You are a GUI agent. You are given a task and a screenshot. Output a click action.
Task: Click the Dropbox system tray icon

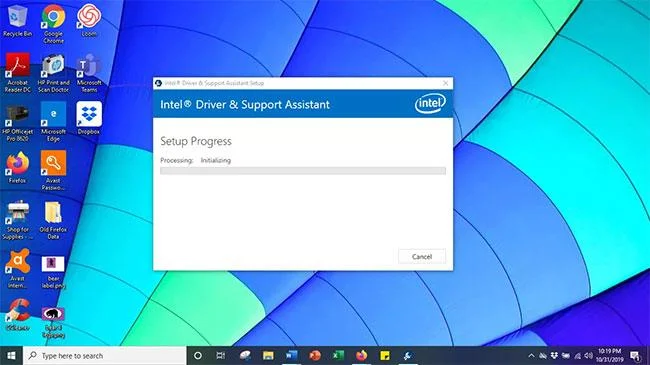click(554, 355)
